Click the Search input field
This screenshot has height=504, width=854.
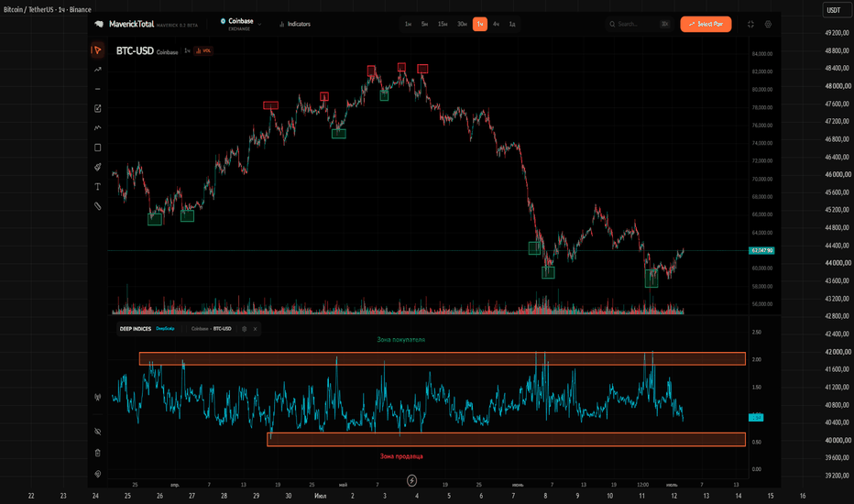click(639, 24)
